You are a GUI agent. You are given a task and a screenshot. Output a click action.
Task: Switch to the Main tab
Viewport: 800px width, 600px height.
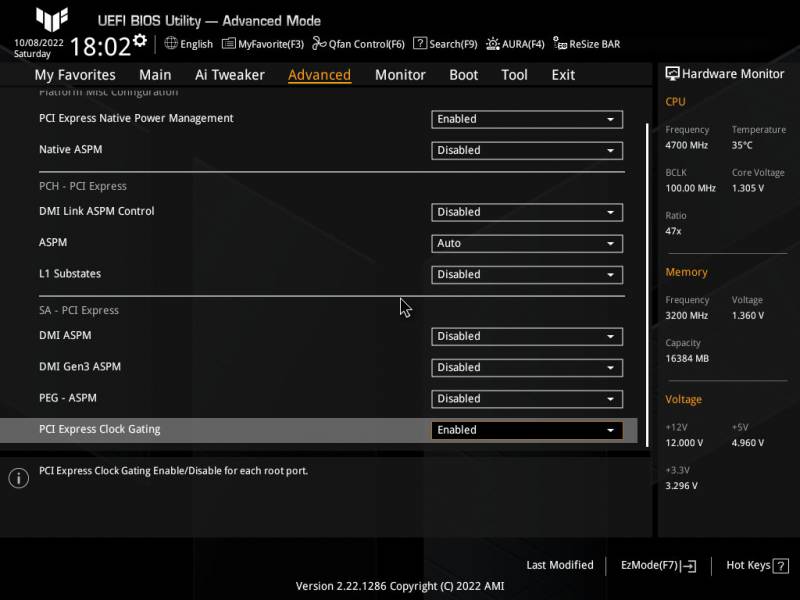[155, 75]
